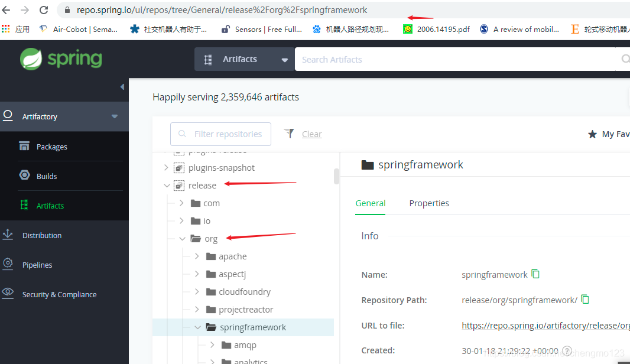Click the green Artifacts tree icon
This screenshot has height=364, width=630.
[24, 205]
